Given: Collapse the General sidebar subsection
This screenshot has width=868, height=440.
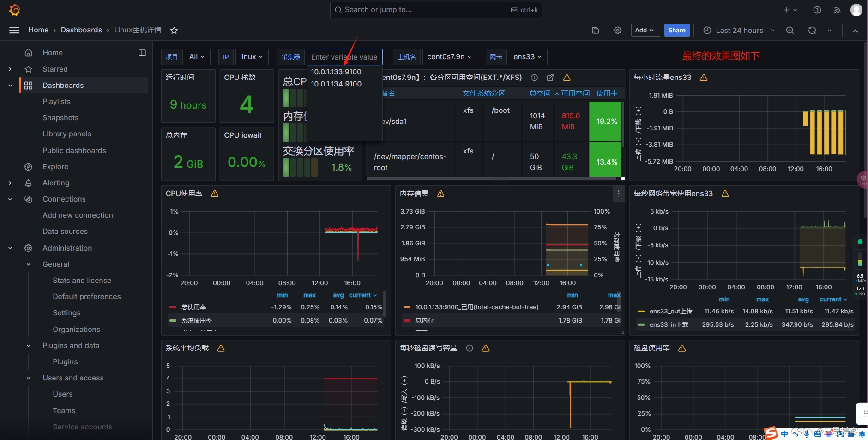Looking at the screenshot, I should pos(28,264).
